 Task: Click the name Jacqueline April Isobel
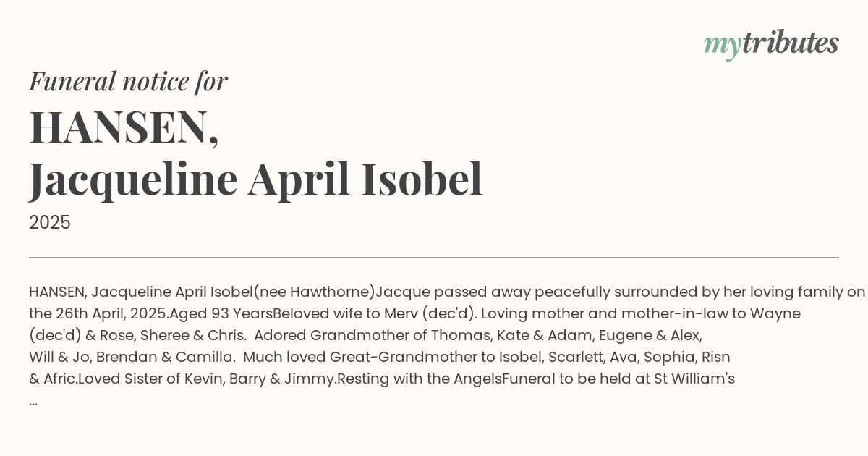[x=255, y=180]
